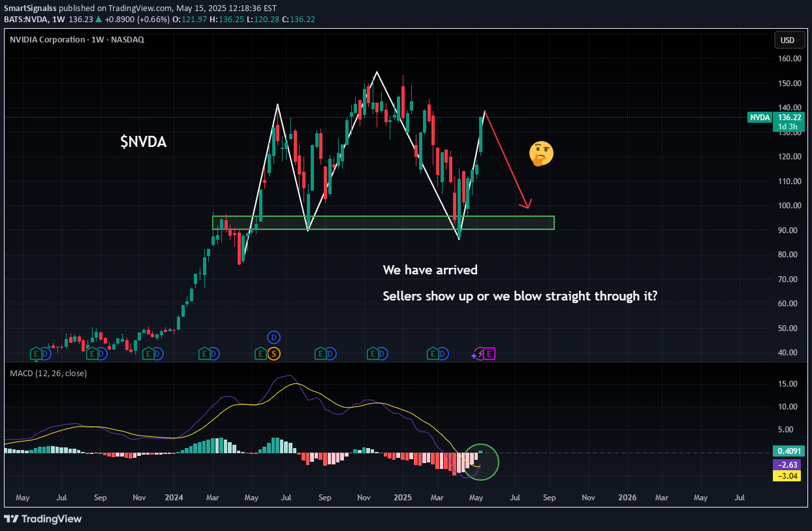Click the green E earnings marker for November 2023
The height and width of the screenshot is (531, 812).
148,354
